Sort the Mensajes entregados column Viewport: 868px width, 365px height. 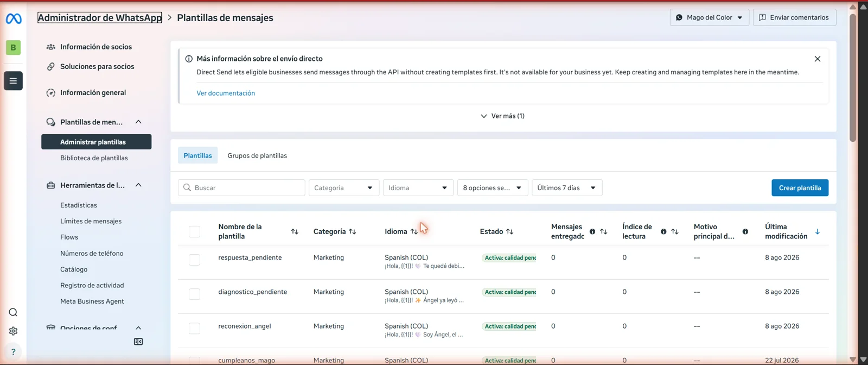[x=604, y=231]
